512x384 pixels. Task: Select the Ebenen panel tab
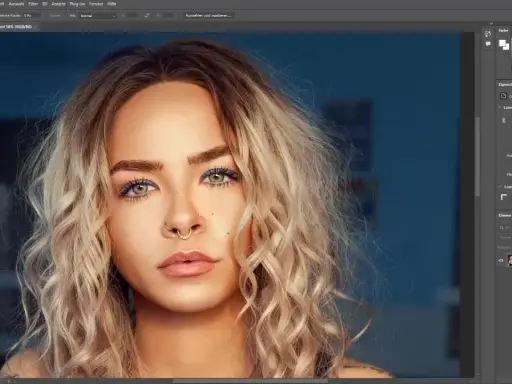click(x=505, y=216)
